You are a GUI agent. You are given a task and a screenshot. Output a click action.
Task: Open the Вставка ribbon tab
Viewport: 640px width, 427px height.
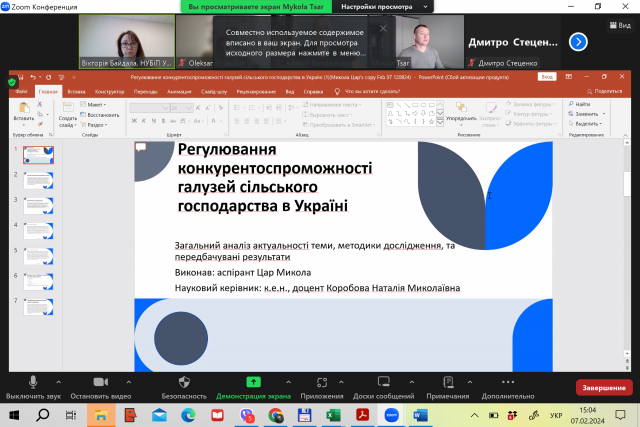click(76, 91)
